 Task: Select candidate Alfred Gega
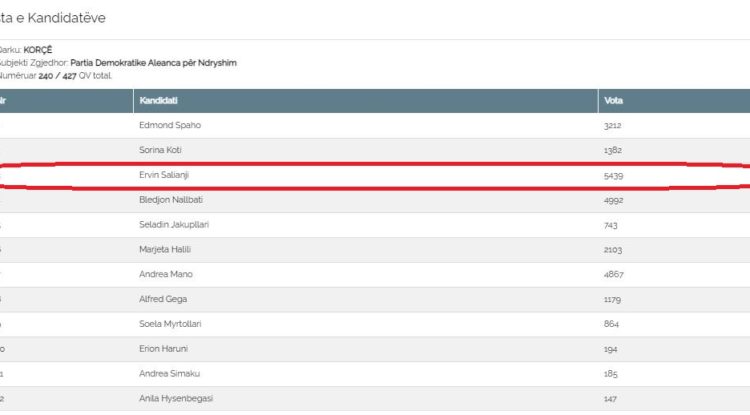click(x=160, y=299)
